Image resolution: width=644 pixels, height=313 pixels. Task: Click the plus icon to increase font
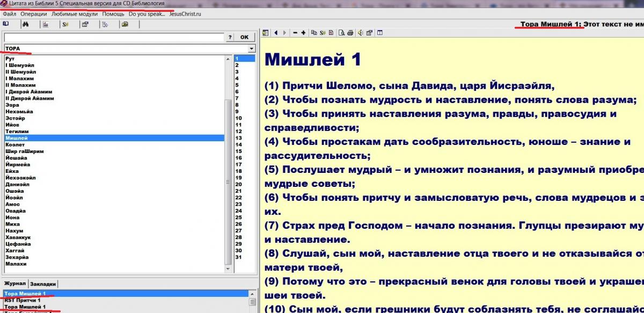[x=304, y=33]
